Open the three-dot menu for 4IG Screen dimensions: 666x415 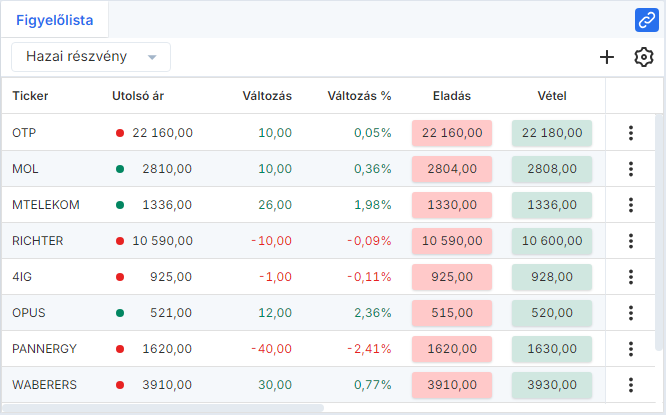coord(631,277)
